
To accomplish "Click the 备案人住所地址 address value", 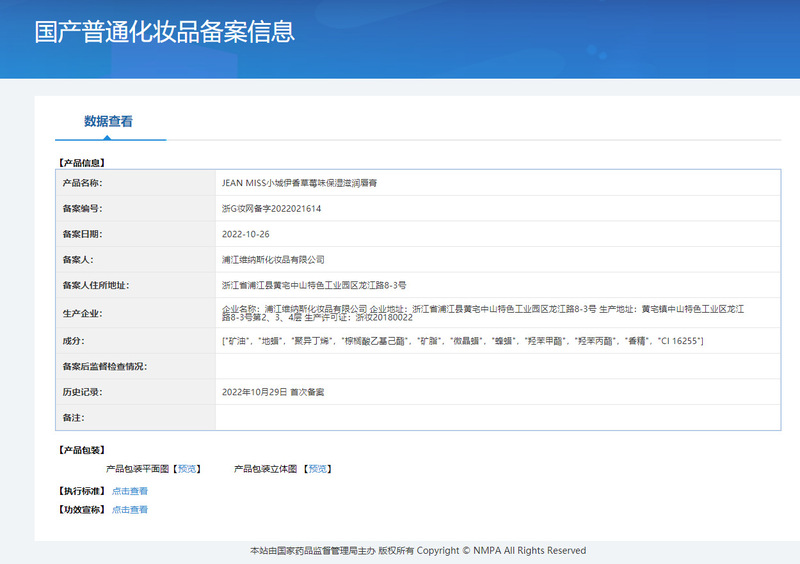I will [x=313, y=285].
